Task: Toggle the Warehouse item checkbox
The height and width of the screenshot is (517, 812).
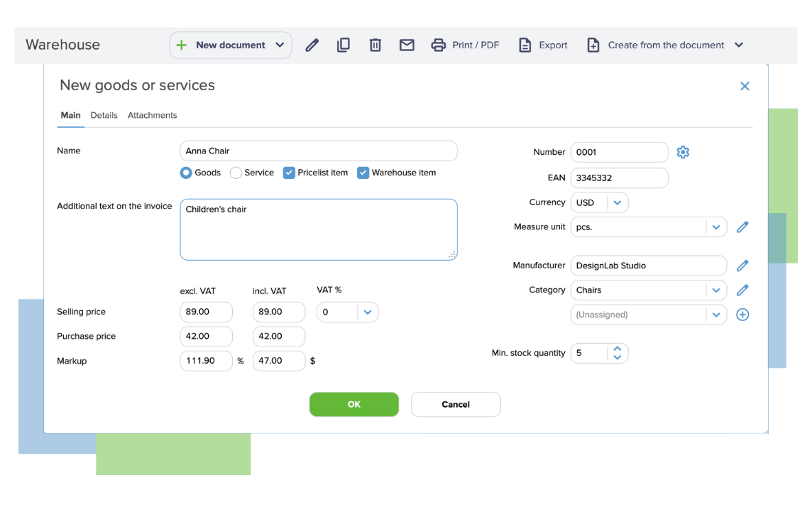Action: pos(363,173)
